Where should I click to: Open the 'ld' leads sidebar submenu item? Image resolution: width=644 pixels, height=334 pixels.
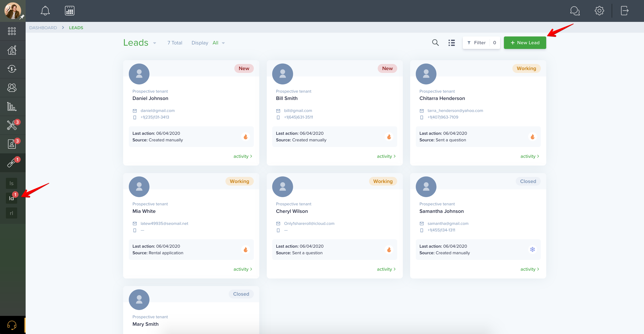[x=12, y=198]
